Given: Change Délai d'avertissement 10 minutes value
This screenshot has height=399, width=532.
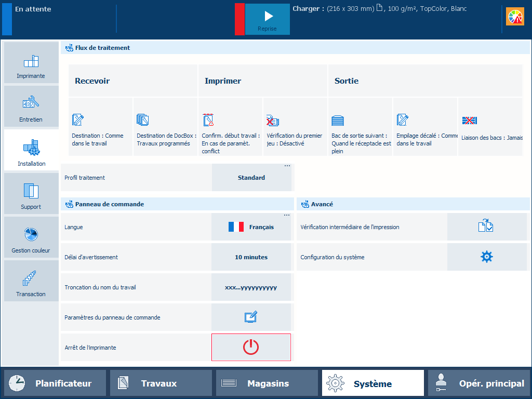Looking at the screenshot, I should (251, 257).
